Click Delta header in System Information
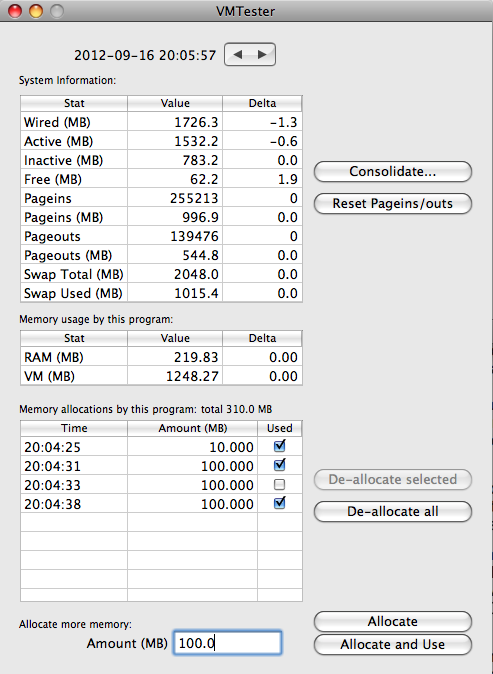493x674 pixels. point(262,103)
